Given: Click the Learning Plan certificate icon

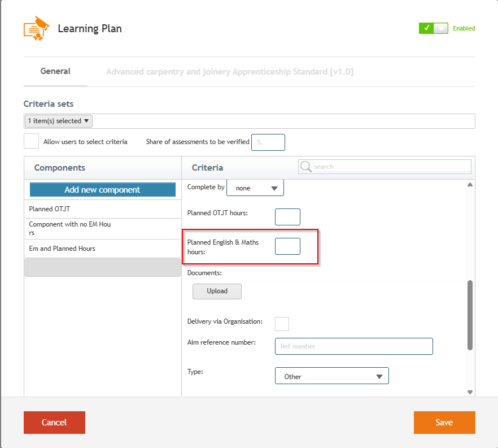Looking at the screenshot, I should (x=37, y=28).
